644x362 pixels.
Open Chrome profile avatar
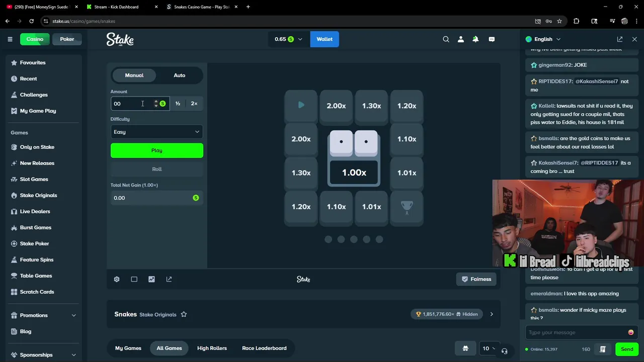pos(624,21)
